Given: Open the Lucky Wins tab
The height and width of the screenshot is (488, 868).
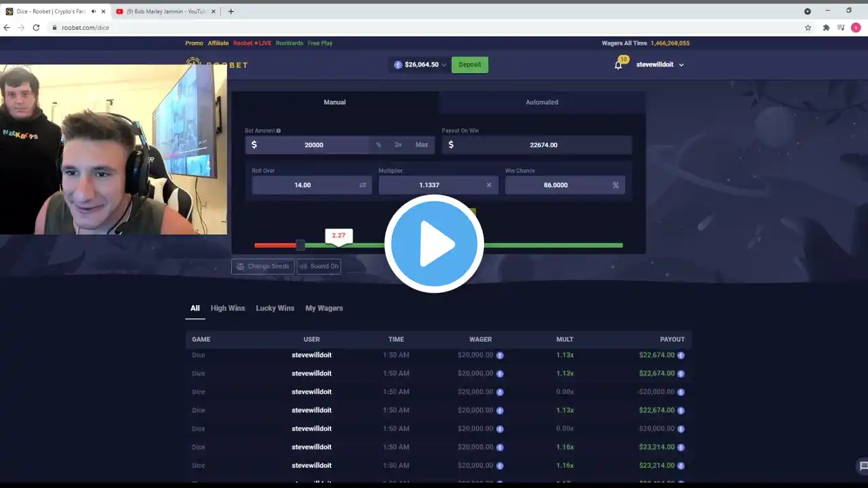Looking at the screenshot, I should pyautogui.click(x=275, y=308).
